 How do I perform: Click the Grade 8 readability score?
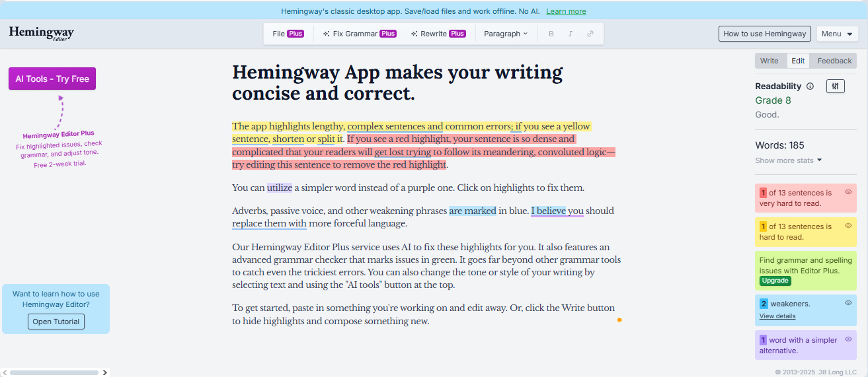pyautogui.click(x=773, y=100)
